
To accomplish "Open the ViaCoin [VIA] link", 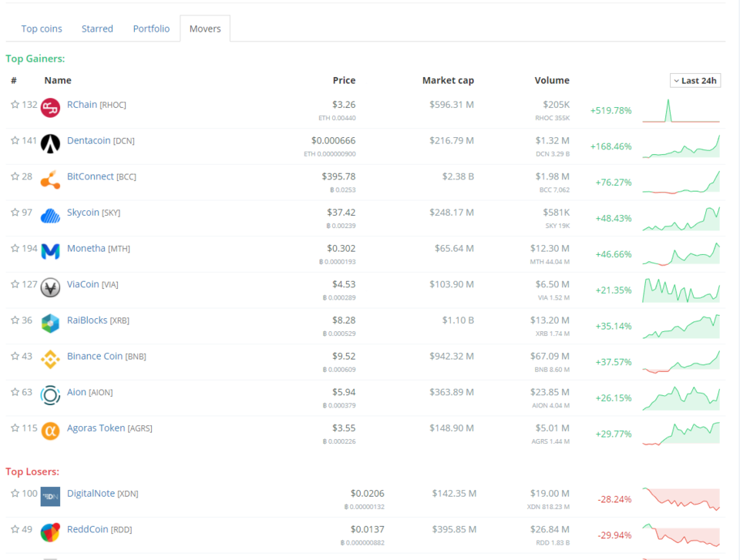I will [92, 284].
